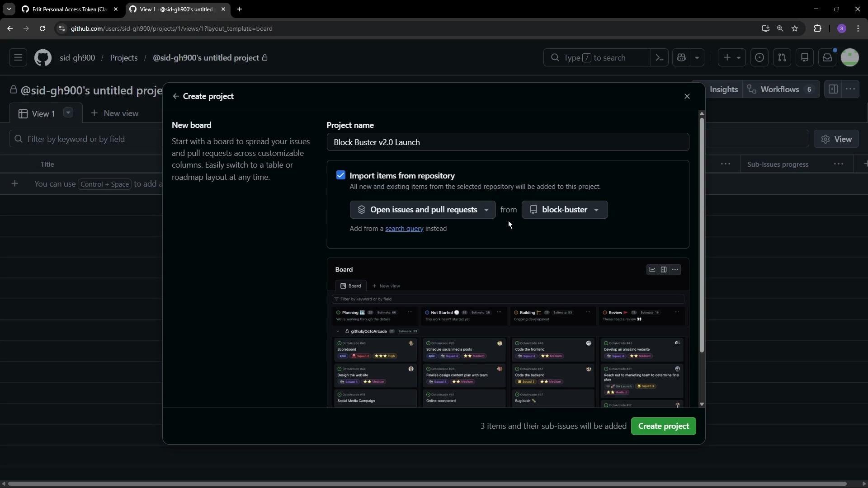
Task: Click sid-gh900 breadcrumb link
Action: coord(77,58)
